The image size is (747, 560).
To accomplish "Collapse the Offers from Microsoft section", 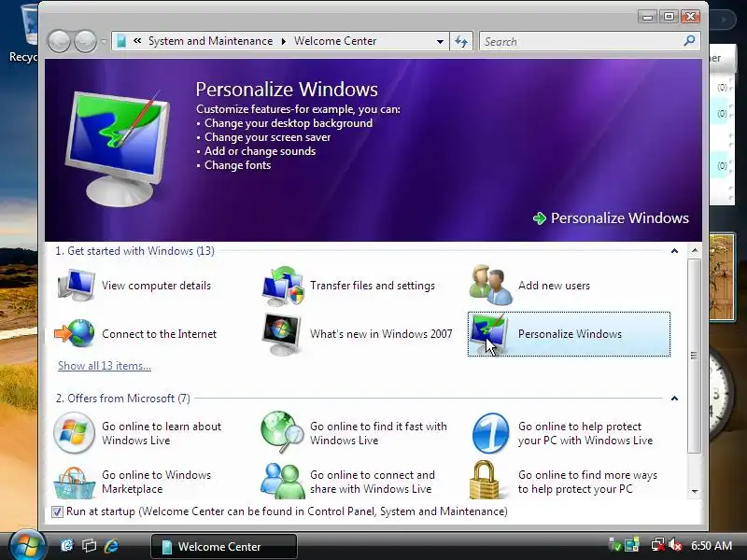I will (674, 399).
